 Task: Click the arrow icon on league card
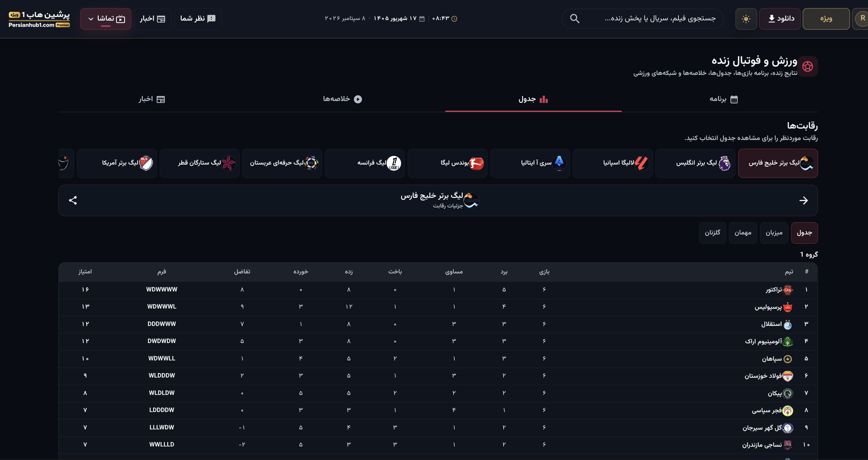803,200
